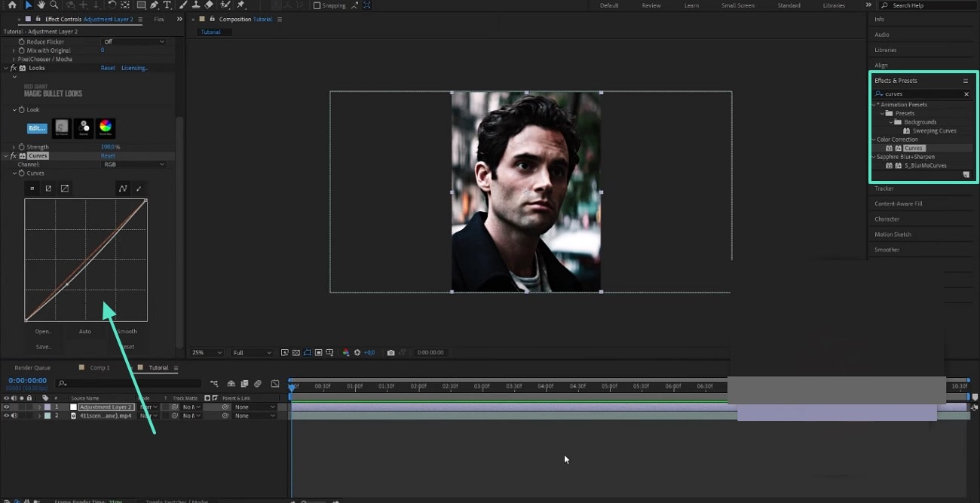Select the Hand tool
The width and height of the screenshot is (980, 503).
tap(41, 5)
